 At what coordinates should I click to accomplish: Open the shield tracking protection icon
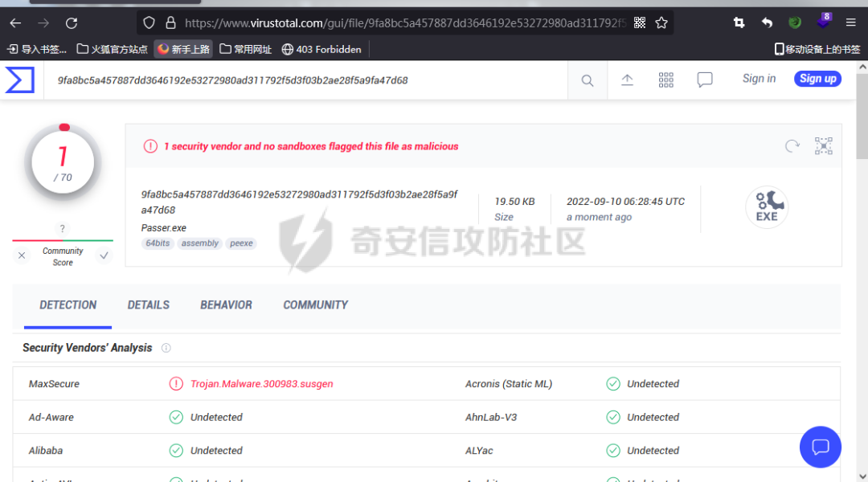pos(149,22)
